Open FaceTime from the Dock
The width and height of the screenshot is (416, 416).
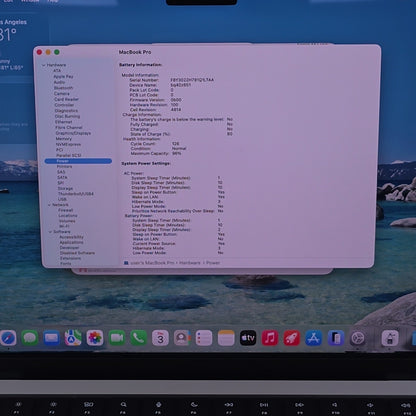117,338
